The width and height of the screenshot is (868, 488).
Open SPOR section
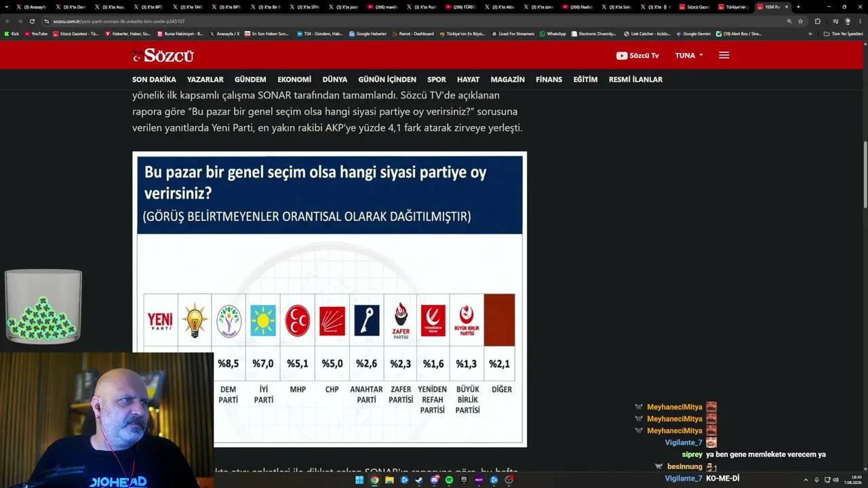[437, 79]
